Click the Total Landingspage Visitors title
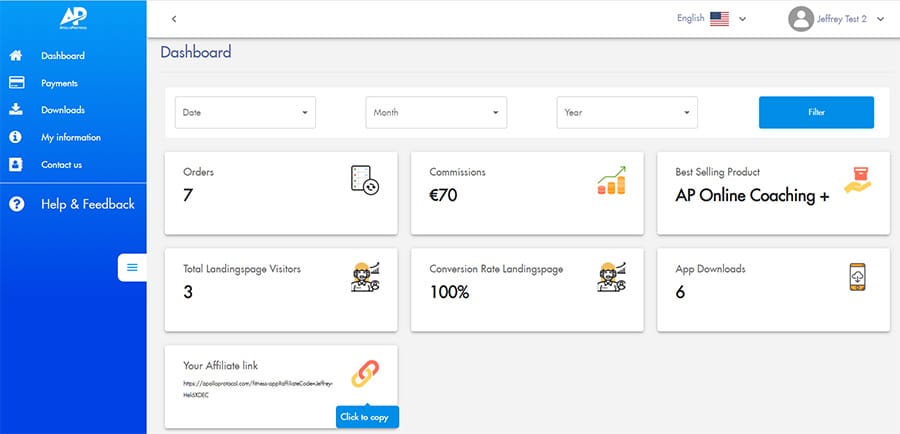 pos(242,268)
